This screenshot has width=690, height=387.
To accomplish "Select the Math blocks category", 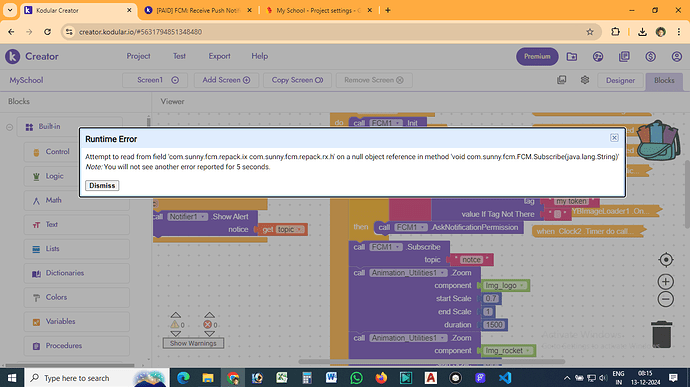I will coord(77,200).
